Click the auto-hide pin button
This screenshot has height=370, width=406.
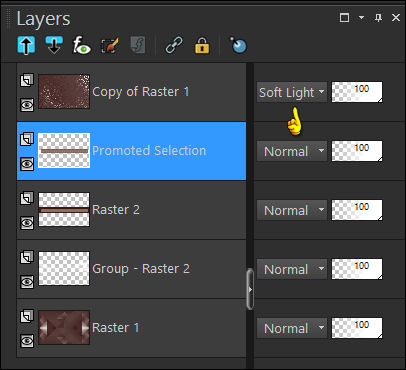pyautogui.click(x=378, y=17)
